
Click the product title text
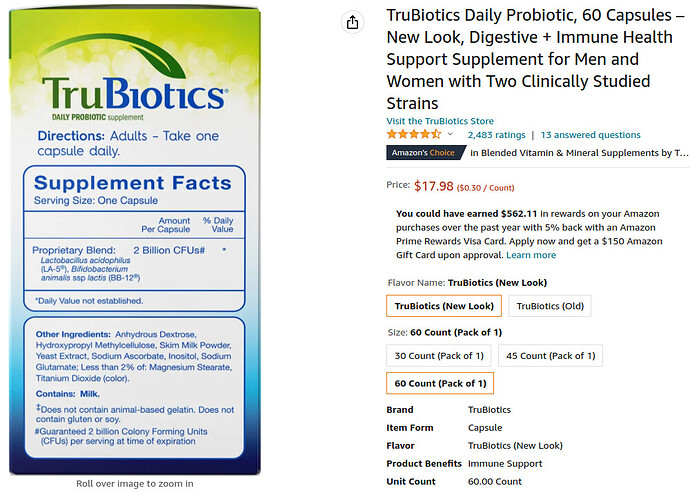click(536, 59)
